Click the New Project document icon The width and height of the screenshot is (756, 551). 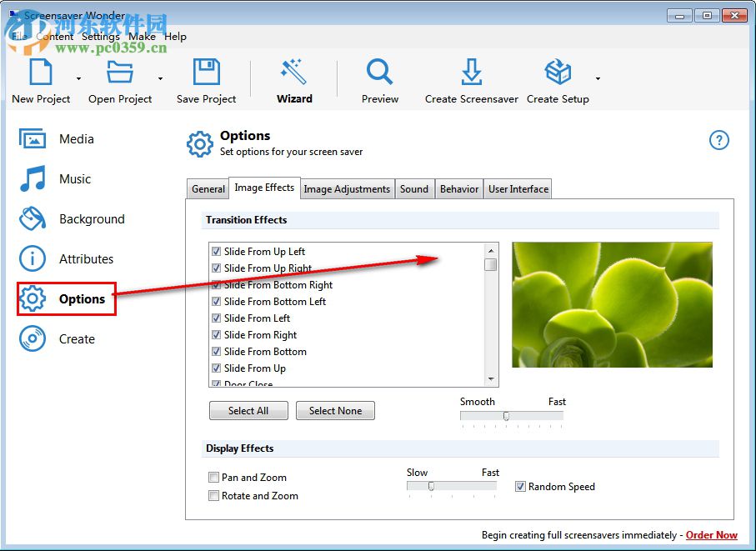(41, 72)
